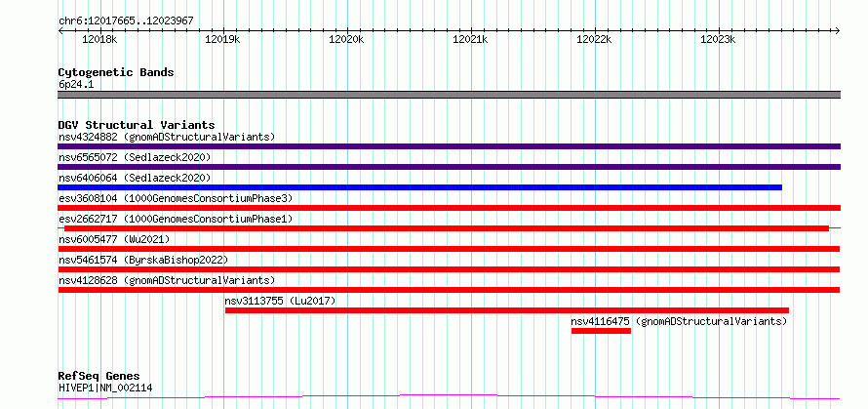
Task: Click the RefSeq Genes track title
Action: [99, 377]
